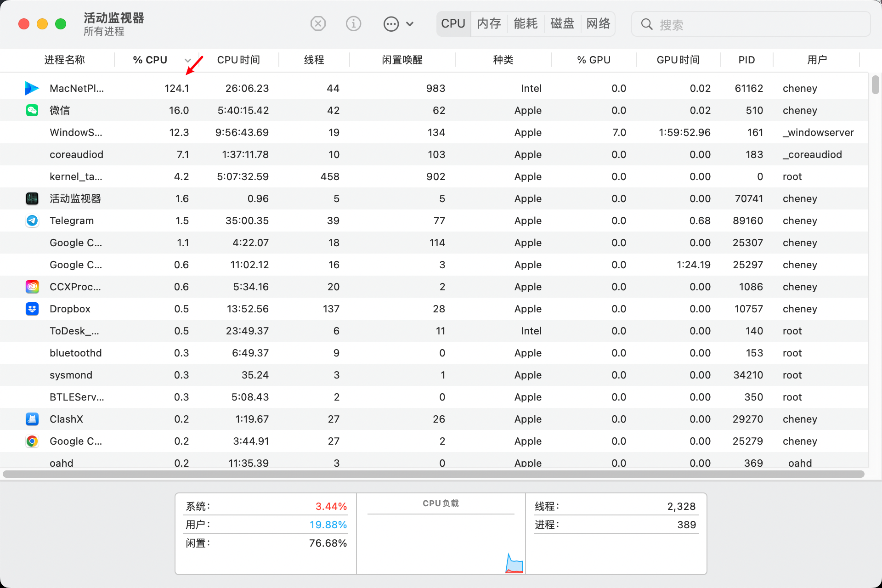Click the PID 61162 cell
This screenshot has width=882, height=588.
pos(749,88)
